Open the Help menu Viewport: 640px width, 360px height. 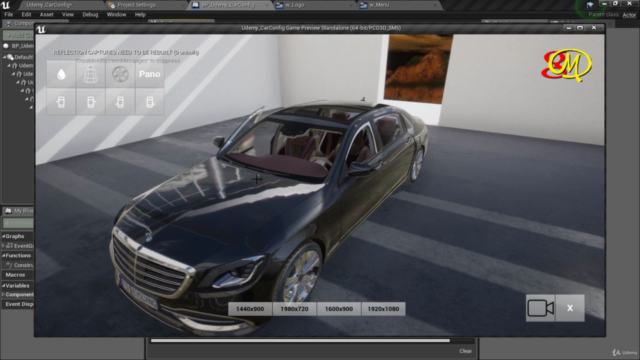click(140, 14)
